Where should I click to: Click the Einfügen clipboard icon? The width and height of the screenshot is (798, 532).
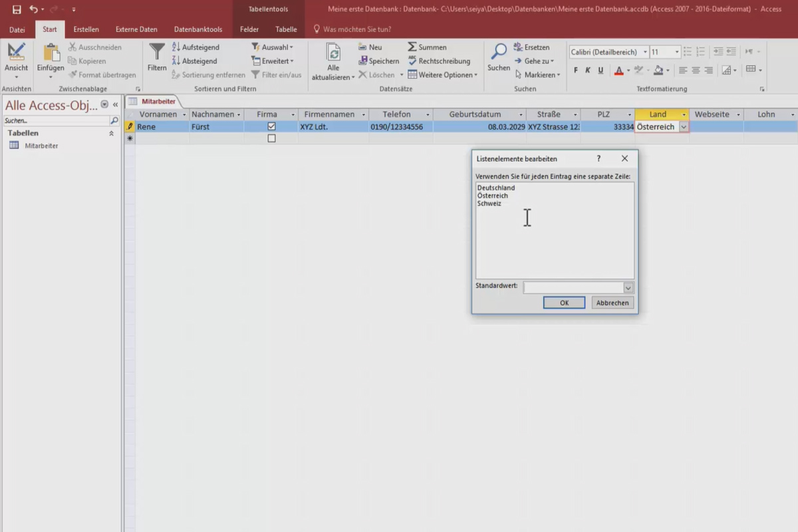click(51, 53)
